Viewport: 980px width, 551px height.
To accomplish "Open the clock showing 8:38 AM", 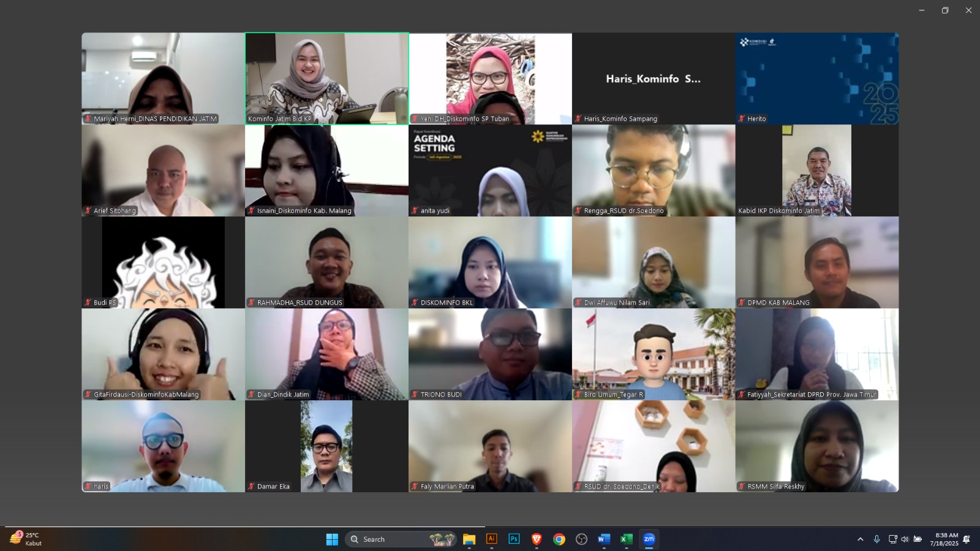I will 944,539.
